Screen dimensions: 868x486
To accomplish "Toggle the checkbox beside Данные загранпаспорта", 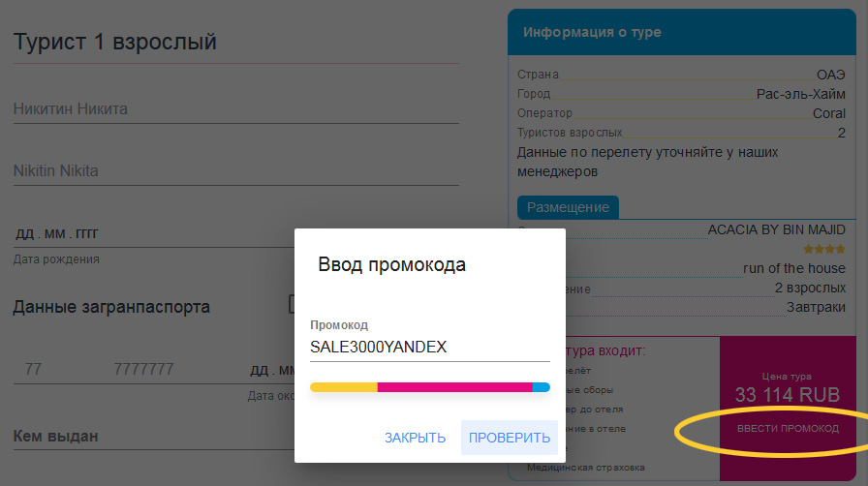I will [292, 305].
